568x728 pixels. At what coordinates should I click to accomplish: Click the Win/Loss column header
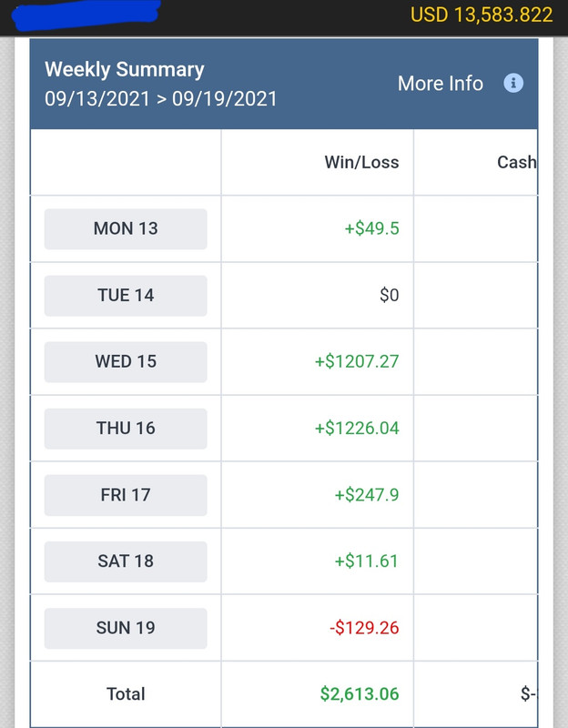point(361,162)
